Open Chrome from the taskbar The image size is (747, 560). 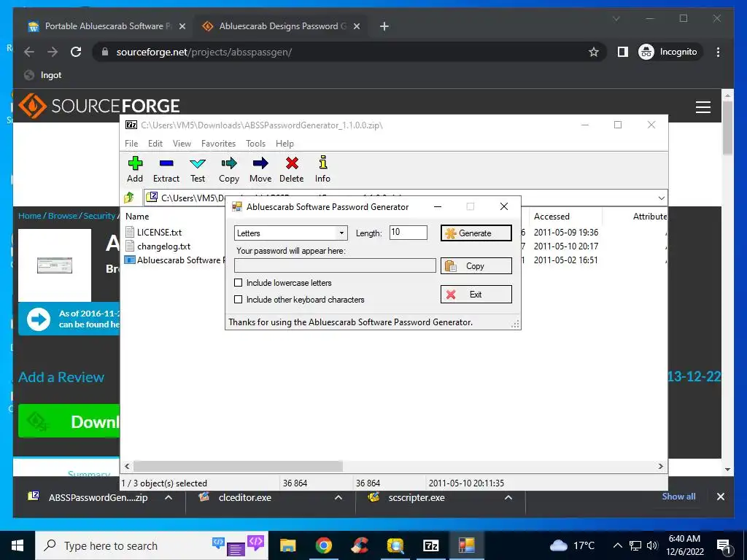tap(323, 545)
